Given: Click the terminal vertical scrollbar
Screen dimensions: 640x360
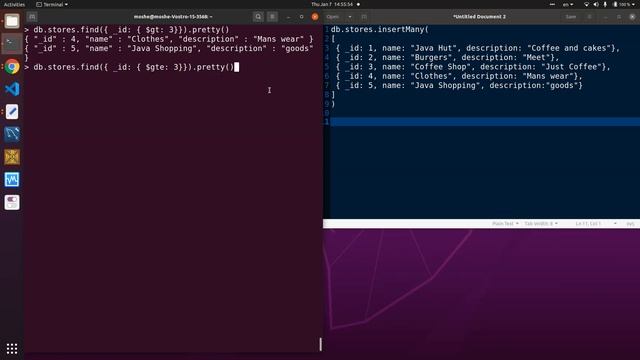Looking at the screenshot, I should point(320,344).
